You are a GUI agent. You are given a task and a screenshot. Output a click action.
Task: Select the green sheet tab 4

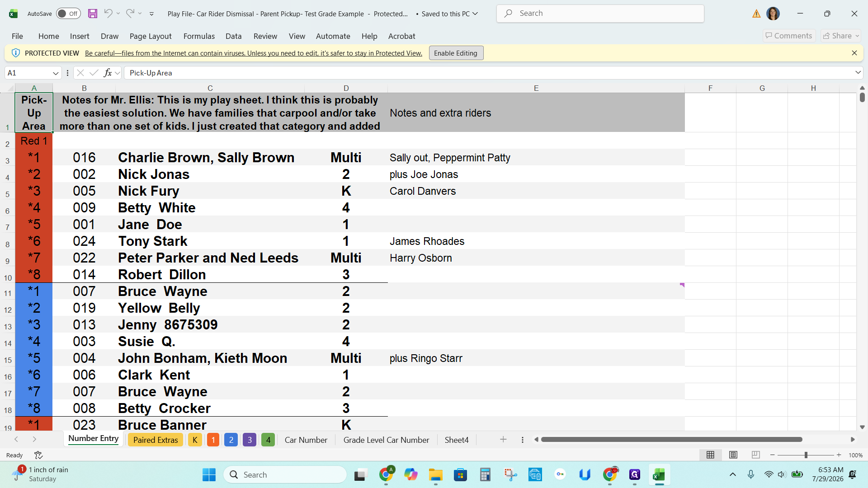268,440
